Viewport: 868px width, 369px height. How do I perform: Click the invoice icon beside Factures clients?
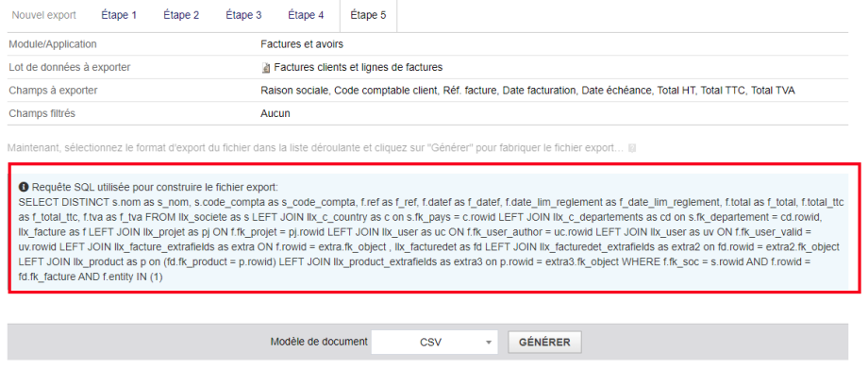click(266, 68)
